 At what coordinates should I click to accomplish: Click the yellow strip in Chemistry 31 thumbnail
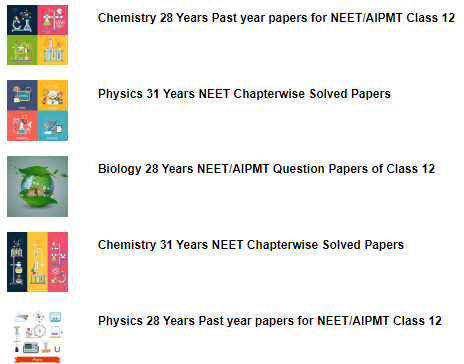[x=37, y=262]
